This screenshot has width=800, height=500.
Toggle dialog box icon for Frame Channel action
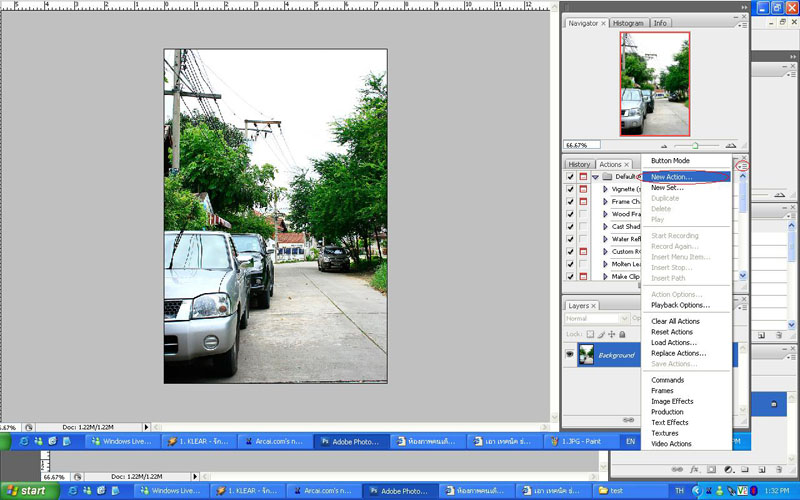pyautogui.click(x=583, y=202)
